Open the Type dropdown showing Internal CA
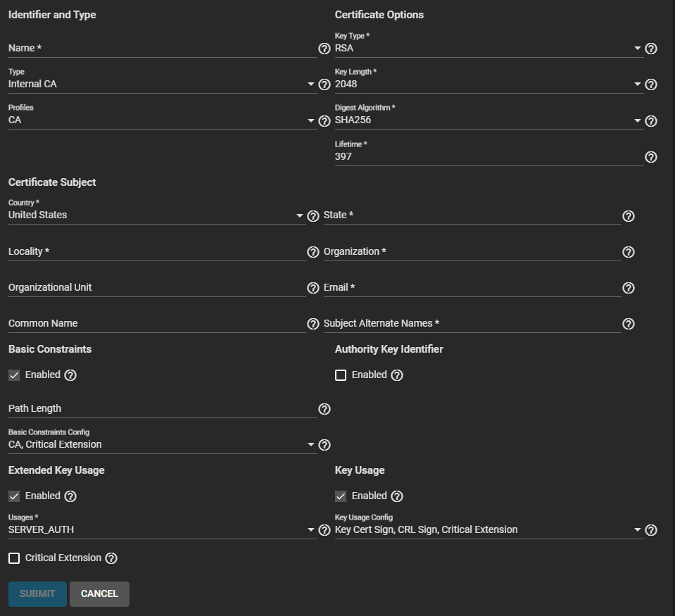675x616 pixels. [x=158, y=84]
